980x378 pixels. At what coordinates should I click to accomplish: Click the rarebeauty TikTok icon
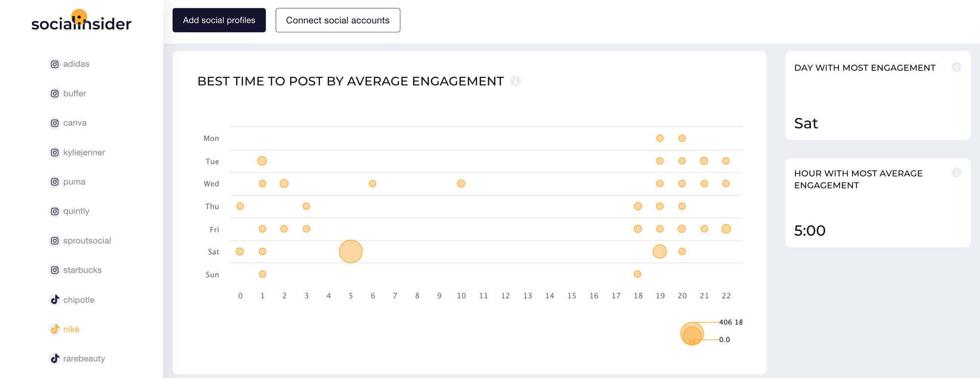click(55, 358)
